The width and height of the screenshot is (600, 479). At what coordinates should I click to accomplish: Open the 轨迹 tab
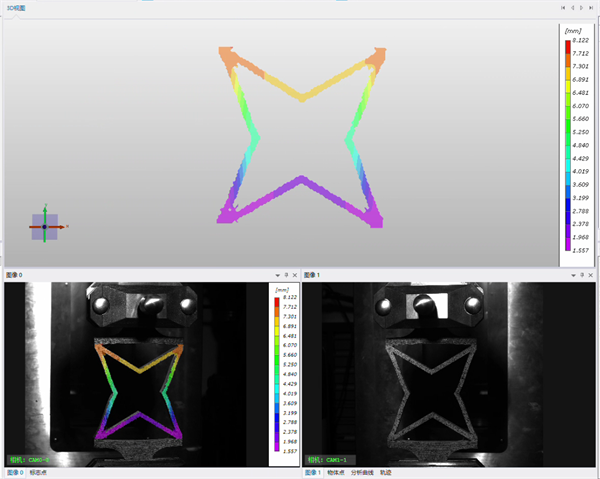click(386, 473)
